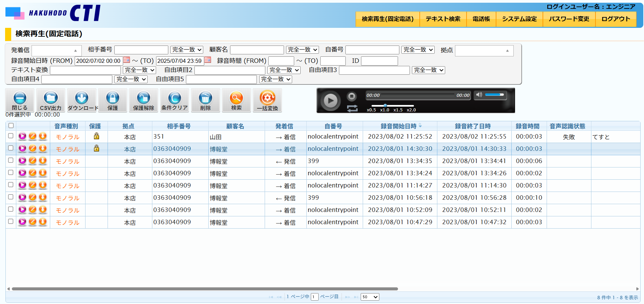
Task: Sort by the 録音開始日時 column header
Action: (399, 126)
